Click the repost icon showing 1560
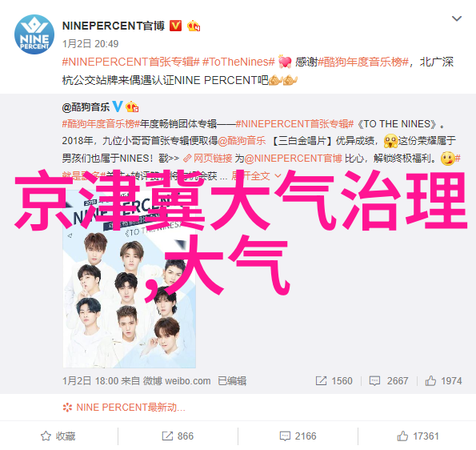This screenshot has width=476, height=450. coord(321,380)
